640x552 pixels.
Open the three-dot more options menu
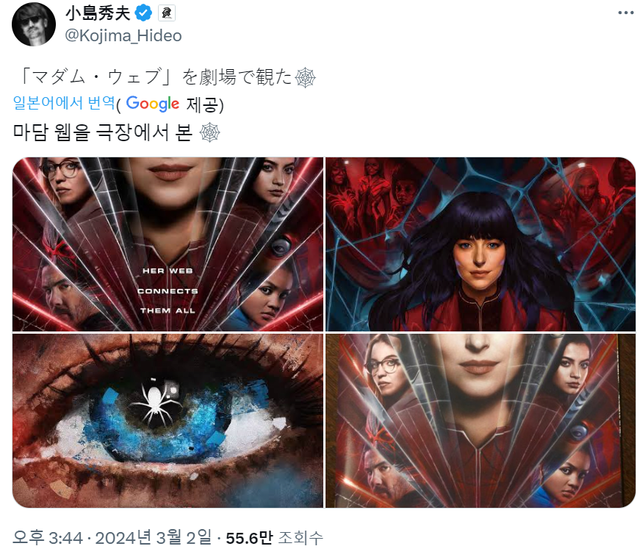pyautogui.click(x=626, y=13)
